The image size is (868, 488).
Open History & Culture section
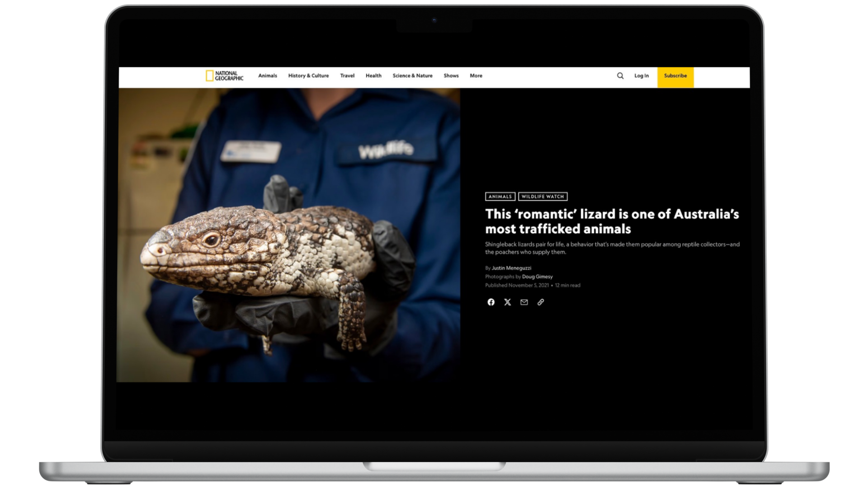tap(308, 76)
